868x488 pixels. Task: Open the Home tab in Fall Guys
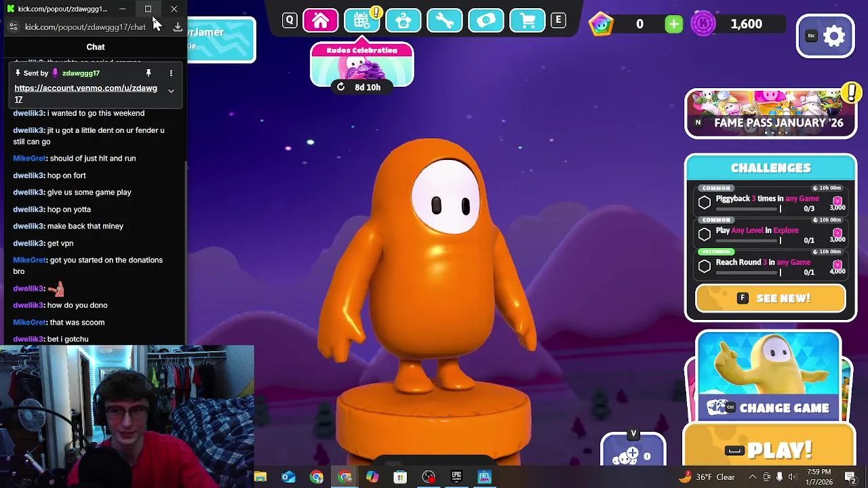(x=321, y=20)
